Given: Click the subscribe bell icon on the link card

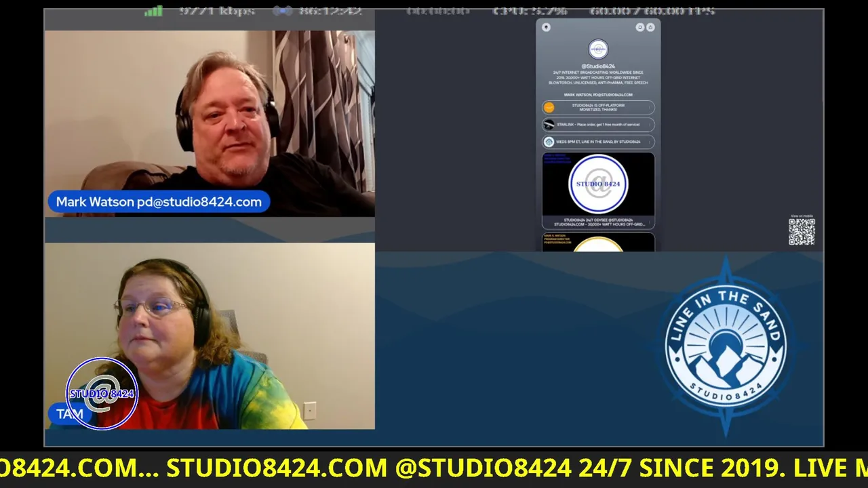Looking at the screenshot, I should [x=639, y=28].
